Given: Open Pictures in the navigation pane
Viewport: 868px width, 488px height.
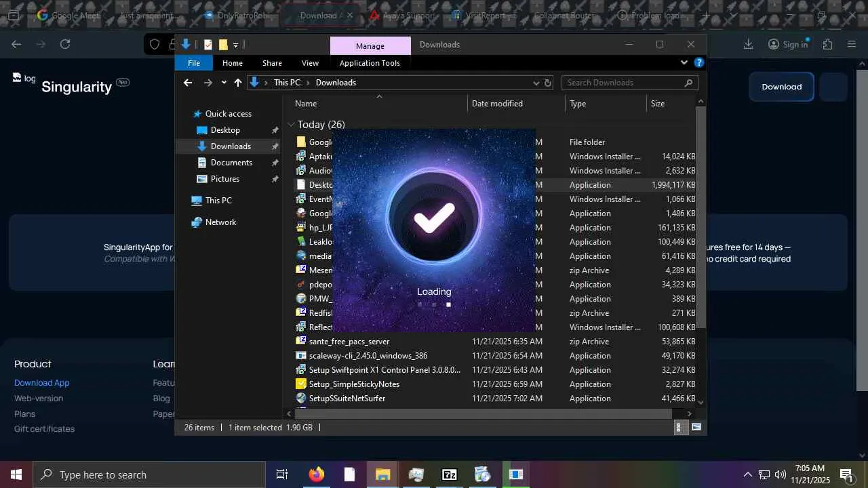Looking at the screenshot, I should pos(225,179).
